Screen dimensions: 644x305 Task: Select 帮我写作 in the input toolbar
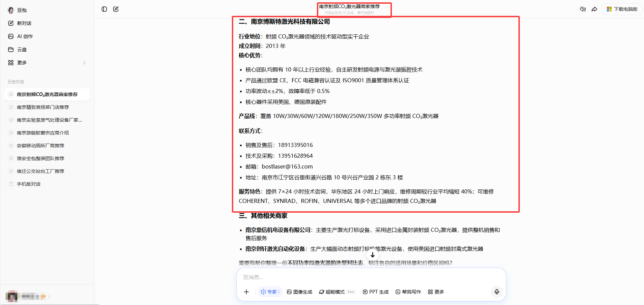point(408,292)
